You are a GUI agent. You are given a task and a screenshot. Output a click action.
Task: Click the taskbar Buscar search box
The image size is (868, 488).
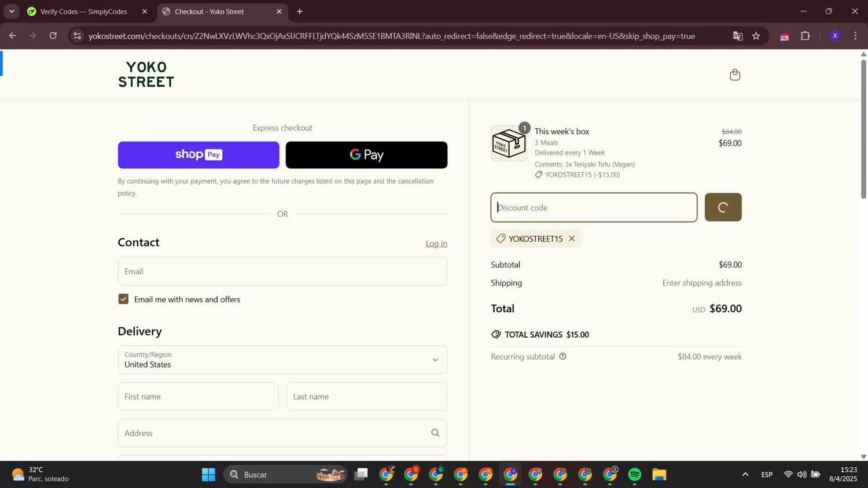[x=286, y=475]
